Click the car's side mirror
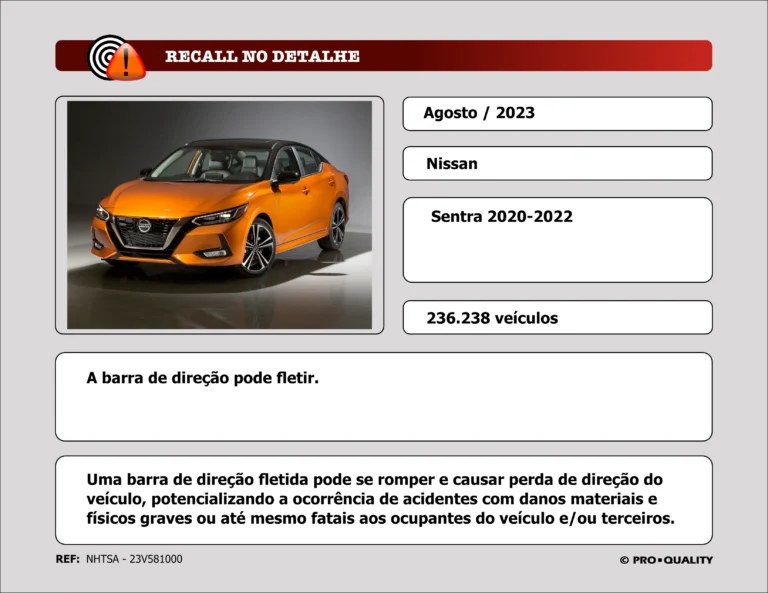 coord(287,177)
